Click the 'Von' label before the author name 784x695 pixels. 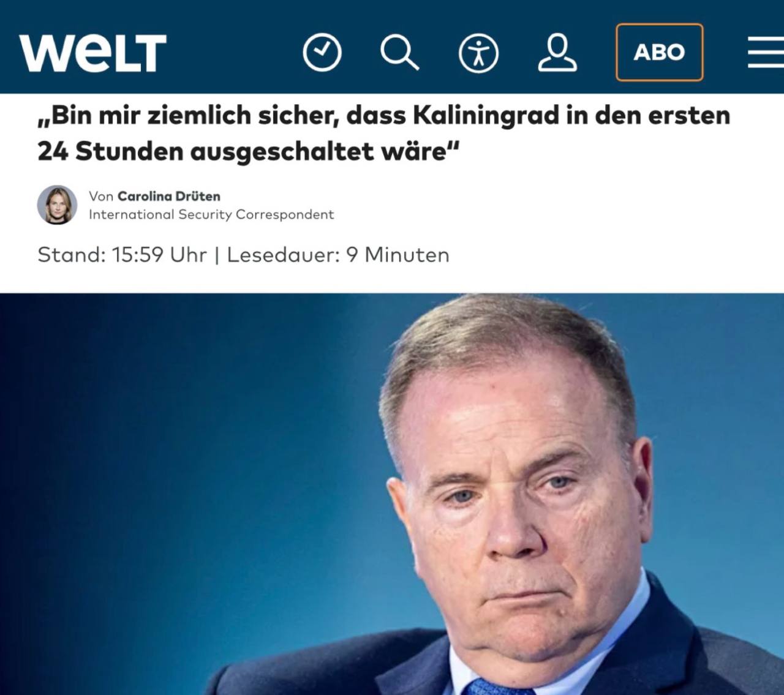[x=101, y=196]
